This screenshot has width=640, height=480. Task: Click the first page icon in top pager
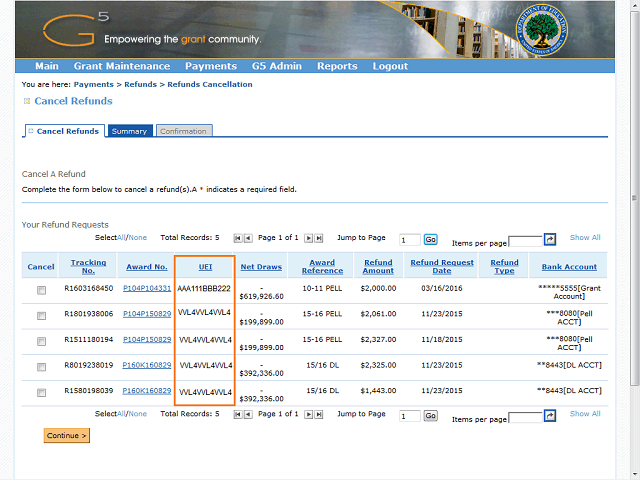point(238,238)
